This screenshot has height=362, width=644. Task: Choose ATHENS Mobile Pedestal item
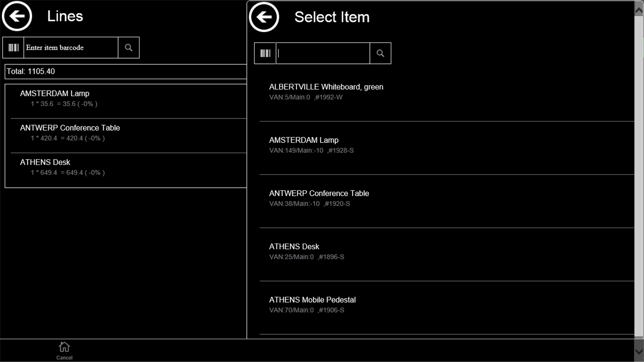(x=312, y=304)
